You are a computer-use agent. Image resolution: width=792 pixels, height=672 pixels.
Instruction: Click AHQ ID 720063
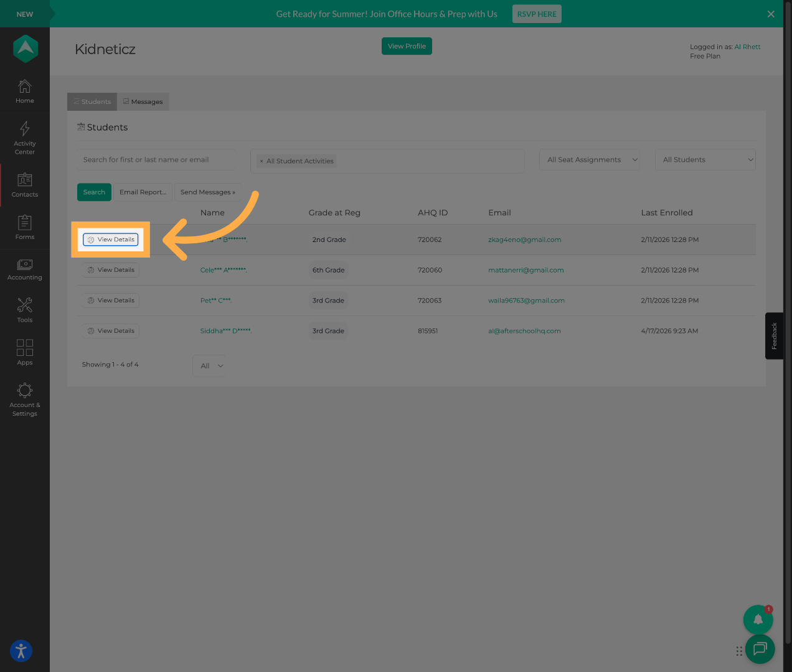pos(430,301)
